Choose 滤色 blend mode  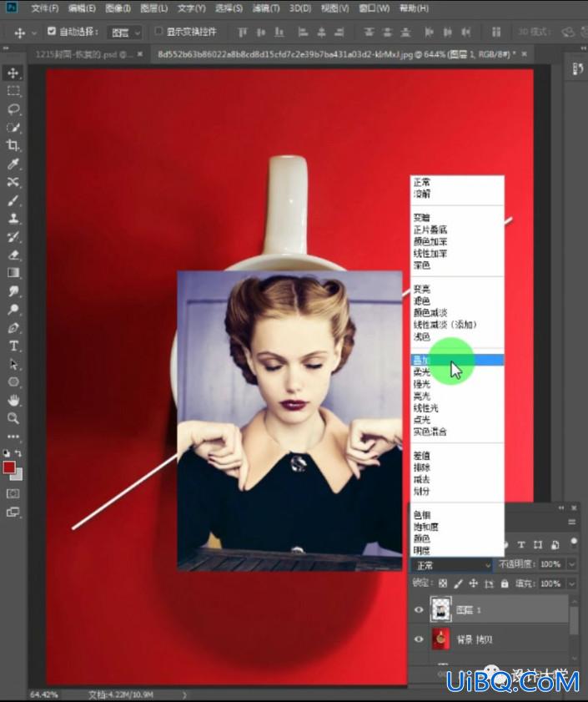tap(457, 300)
